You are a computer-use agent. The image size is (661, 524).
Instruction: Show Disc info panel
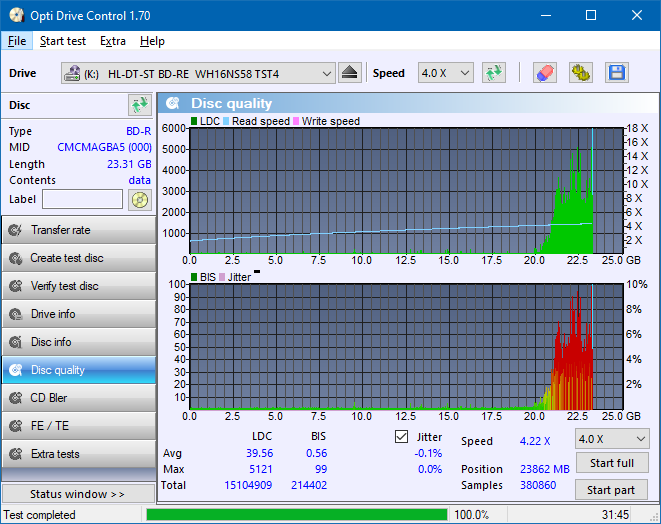pyautogui.click(x=79, y=342)
